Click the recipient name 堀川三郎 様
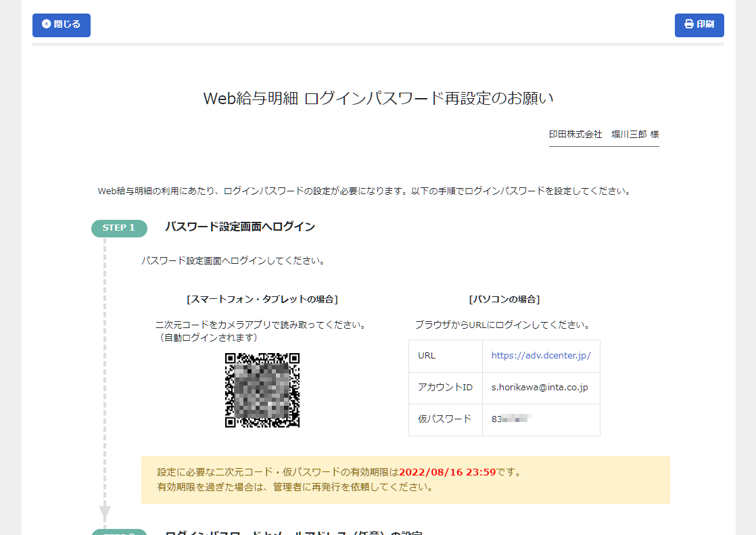 (635, 135)
